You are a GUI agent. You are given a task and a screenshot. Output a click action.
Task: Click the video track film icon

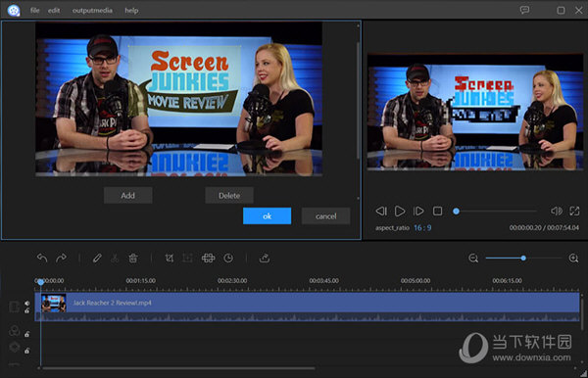click(14, 307)
